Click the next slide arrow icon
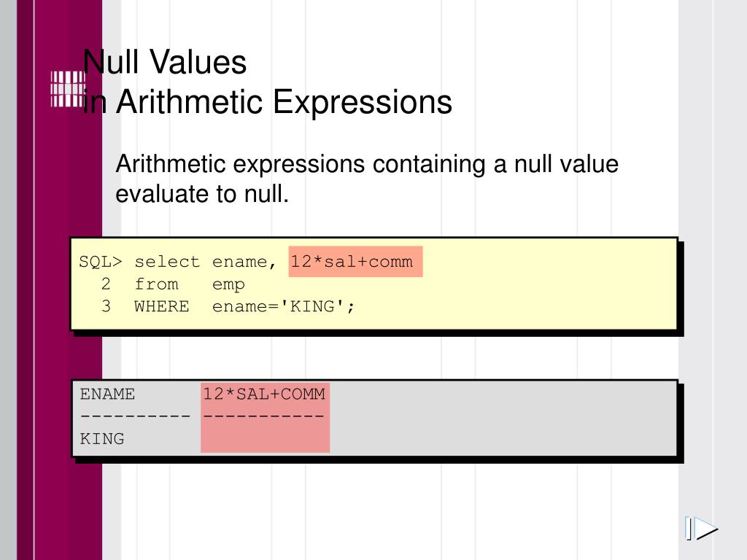This screenshot has width=747, height=560. tap(701, 529)
